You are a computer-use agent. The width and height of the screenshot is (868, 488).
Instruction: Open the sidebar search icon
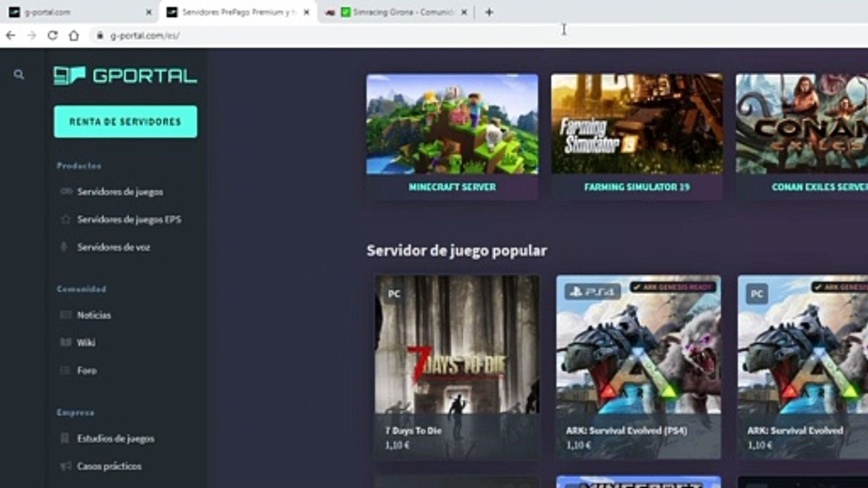coord(19,75)
